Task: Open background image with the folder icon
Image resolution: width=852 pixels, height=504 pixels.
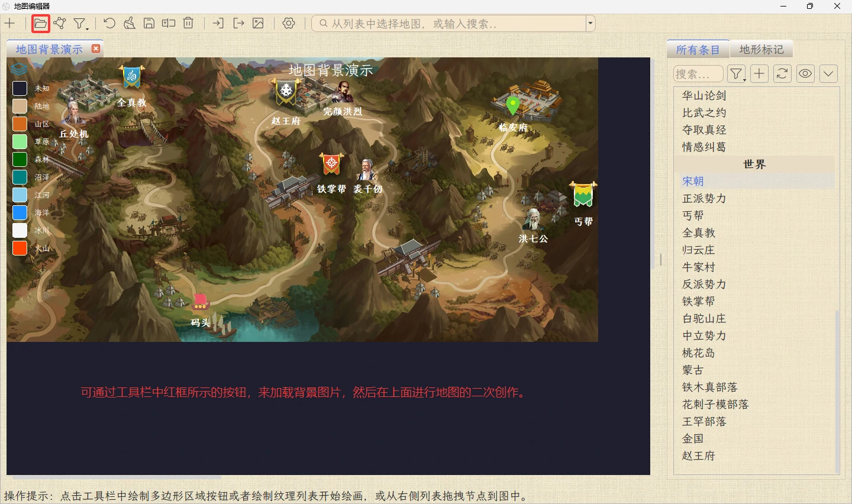Action: (40, 24)
